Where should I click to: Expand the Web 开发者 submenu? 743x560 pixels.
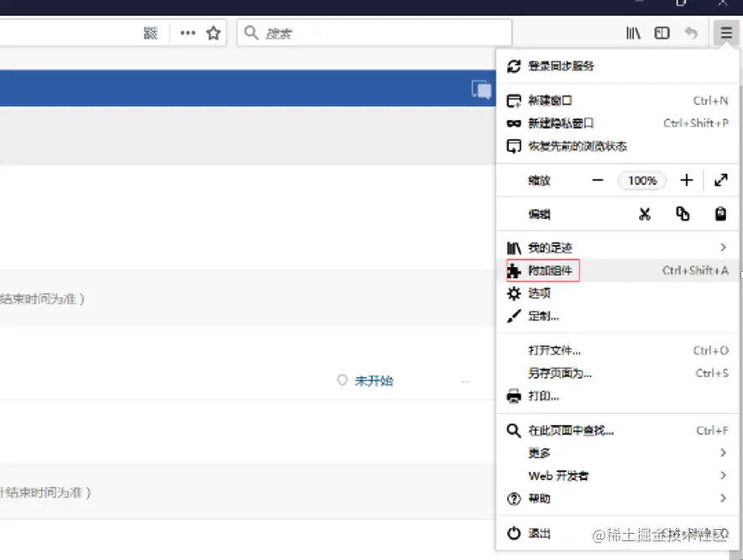617,476
